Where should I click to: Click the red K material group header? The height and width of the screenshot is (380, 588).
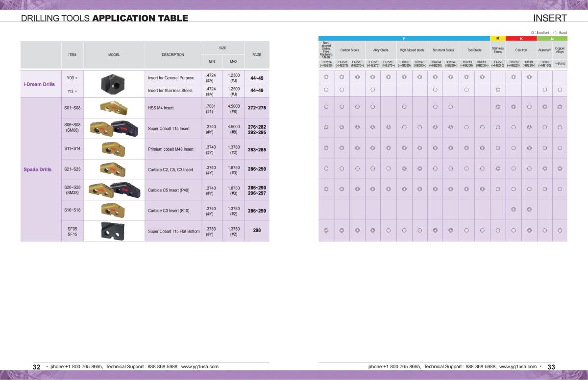click(x=521, y=38)
